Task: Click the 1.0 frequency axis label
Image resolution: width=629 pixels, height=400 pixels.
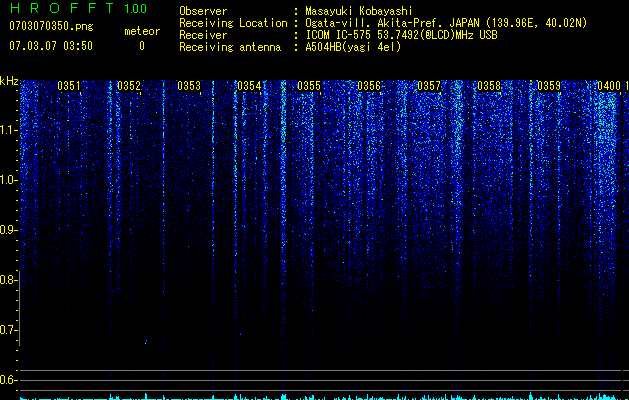Action: (7, 180)
